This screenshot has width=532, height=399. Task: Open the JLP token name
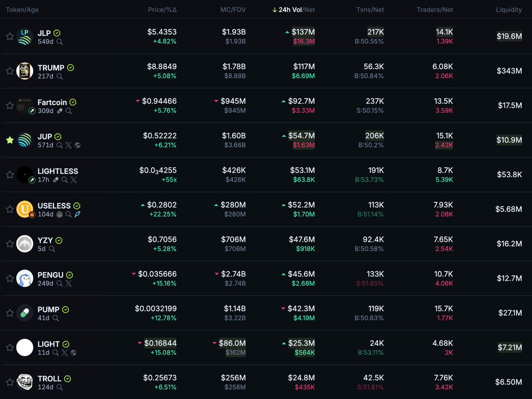point(44,33)
